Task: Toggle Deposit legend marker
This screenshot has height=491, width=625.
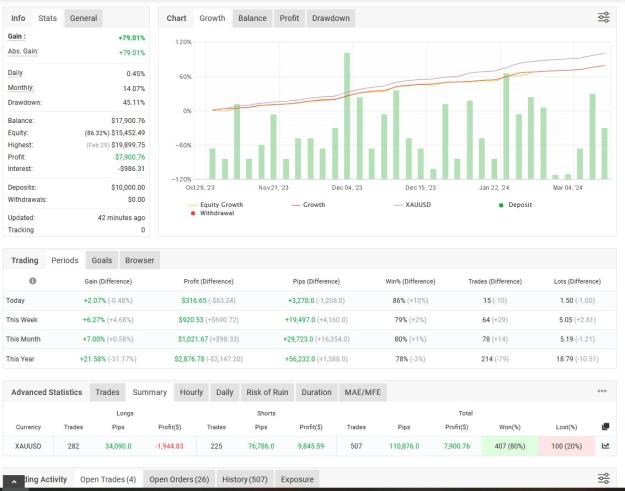Action: coord(515,205)
